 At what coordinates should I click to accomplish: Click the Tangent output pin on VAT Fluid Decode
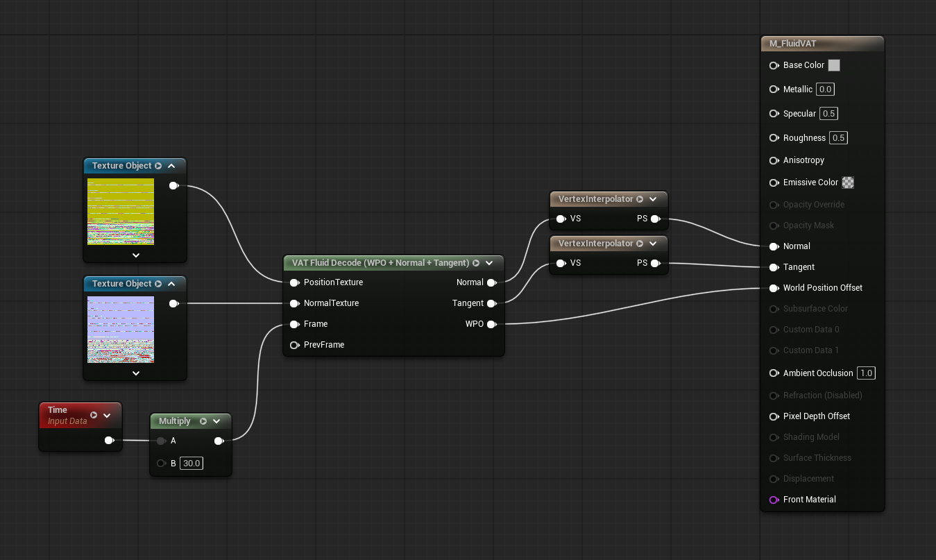coord(491,303)
